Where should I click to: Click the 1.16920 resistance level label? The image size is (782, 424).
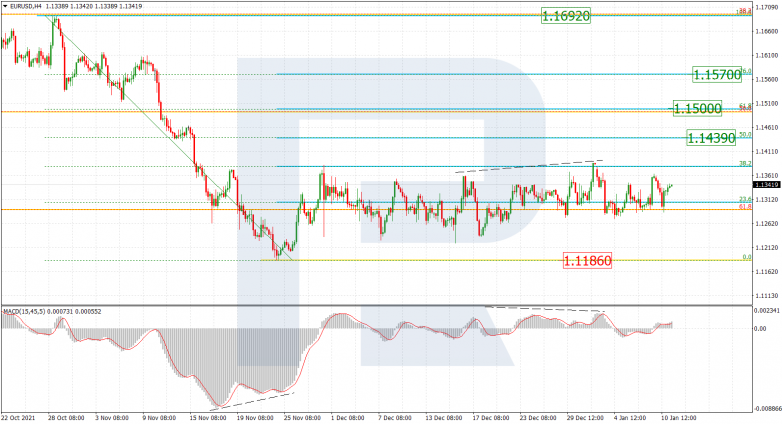click(566, 16)
